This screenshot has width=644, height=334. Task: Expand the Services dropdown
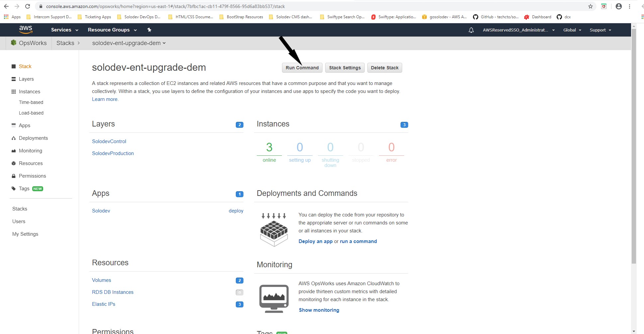pyautogui.click(x=65, y=30)
